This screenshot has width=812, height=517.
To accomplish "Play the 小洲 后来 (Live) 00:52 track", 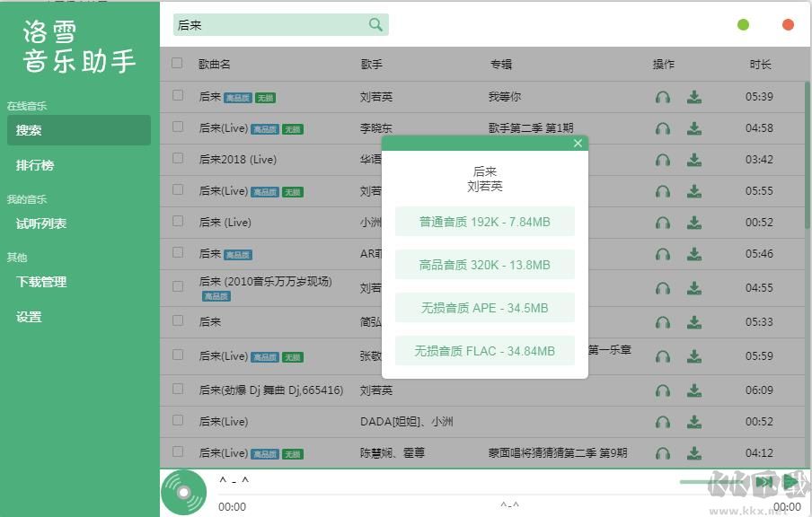I will point(663,223).
